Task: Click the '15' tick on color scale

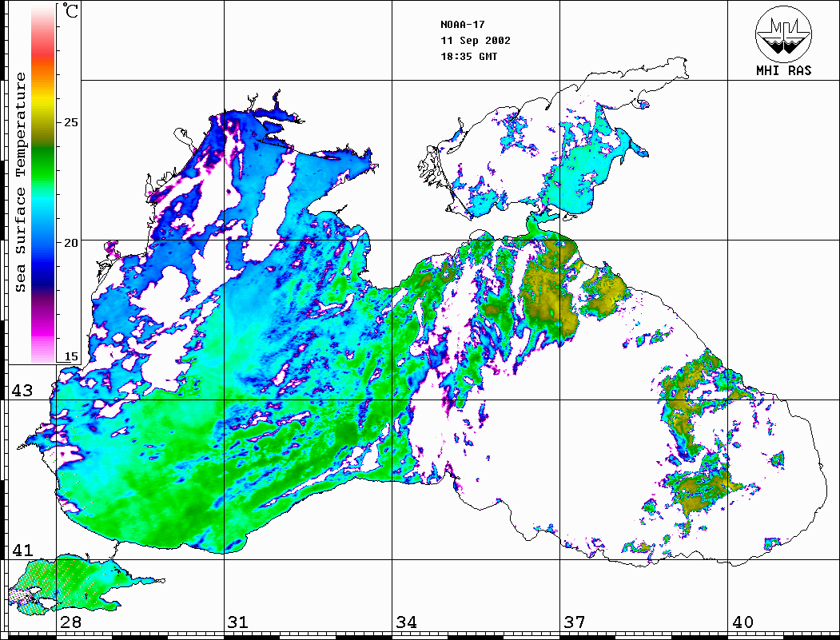Action: (x=70, y=356)
